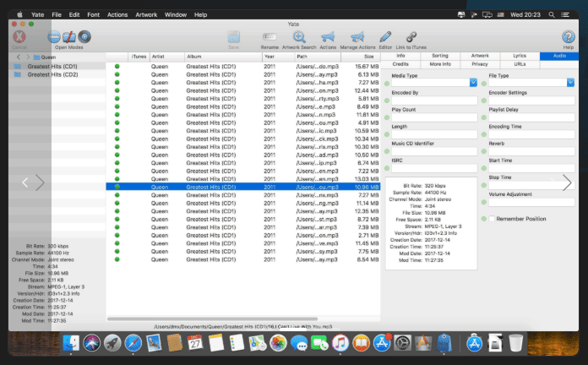
Task: Toggle the green dot beside Media Type
Action: click(387, 84)
